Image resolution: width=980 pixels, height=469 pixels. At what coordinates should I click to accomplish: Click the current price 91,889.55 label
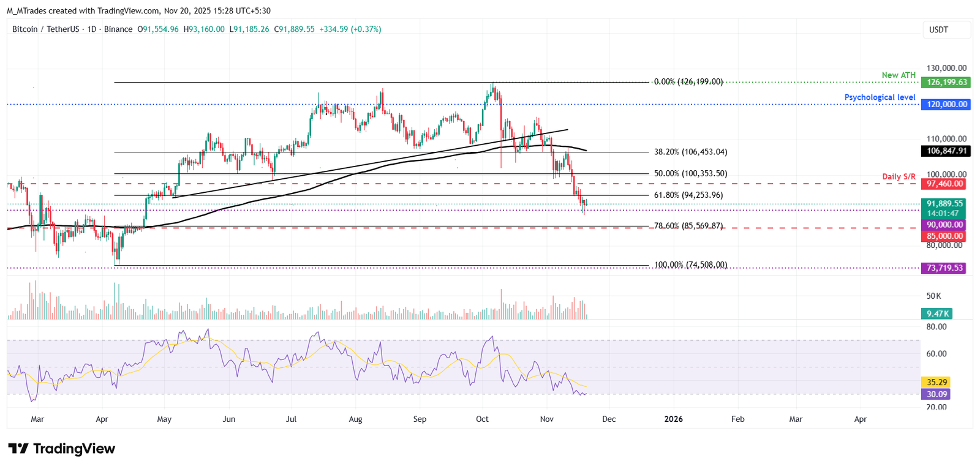[x=944, y=204]
